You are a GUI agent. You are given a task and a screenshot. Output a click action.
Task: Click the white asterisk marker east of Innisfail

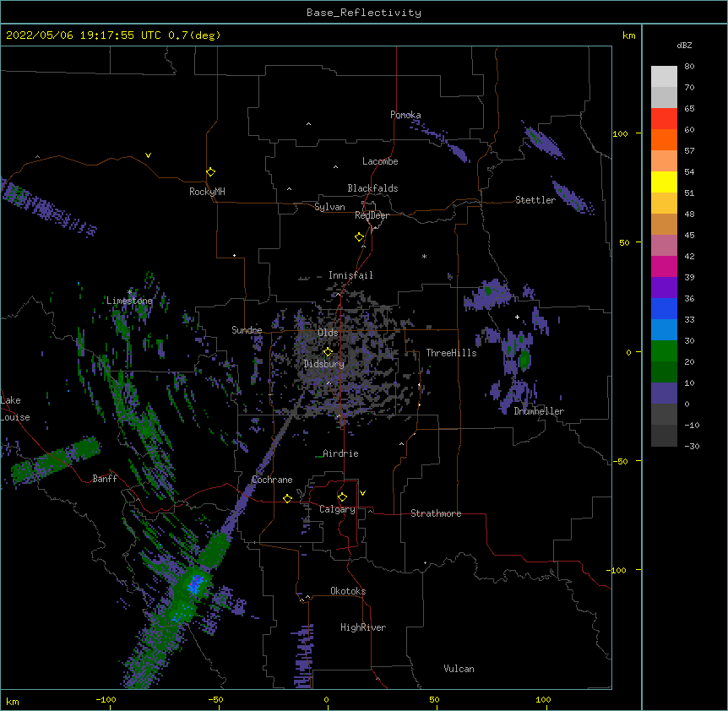pos(424,256)
